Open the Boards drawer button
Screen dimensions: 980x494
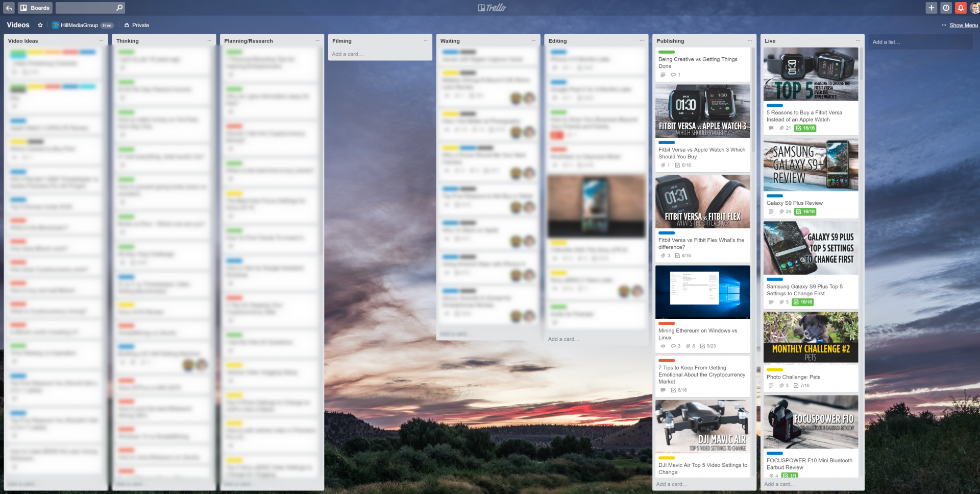[x=35, y=8]
